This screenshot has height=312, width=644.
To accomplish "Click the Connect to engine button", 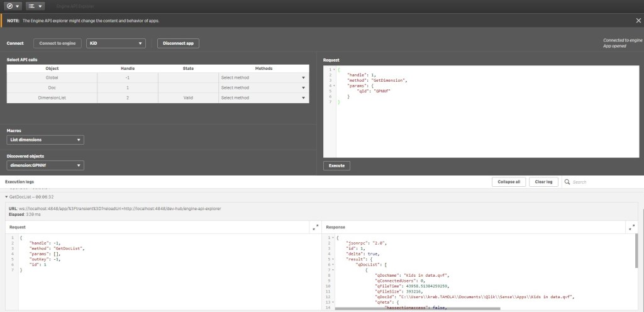I will (57, 43).
